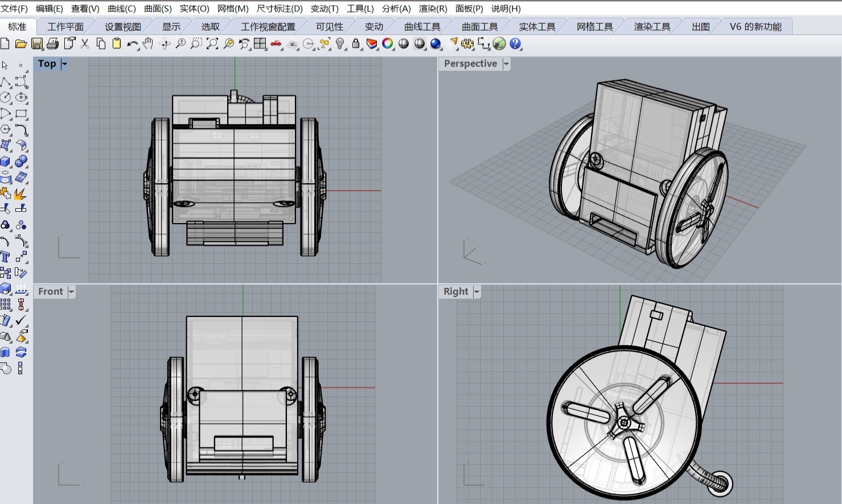Open the 曲面(S) menu
The width and height of the screenshot is (842, 504).
[x=158, y=9]
